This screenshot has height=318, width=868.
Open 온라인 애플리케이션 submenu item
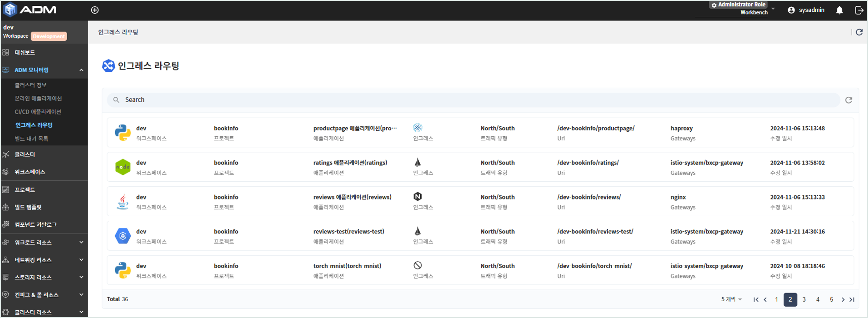38,99
